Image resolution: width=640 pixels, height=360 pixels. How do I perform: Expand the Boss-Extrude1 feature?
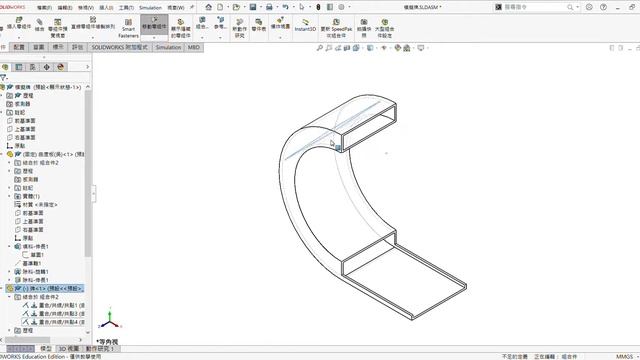pyautogui.click(x=9, y=247)
